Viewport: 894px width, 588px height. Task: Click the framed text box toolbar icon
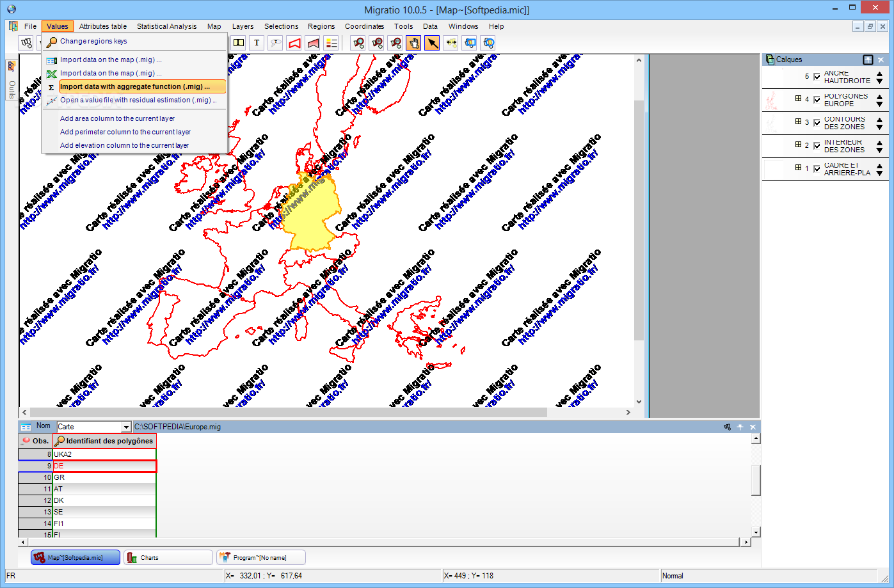pos(239,43)
